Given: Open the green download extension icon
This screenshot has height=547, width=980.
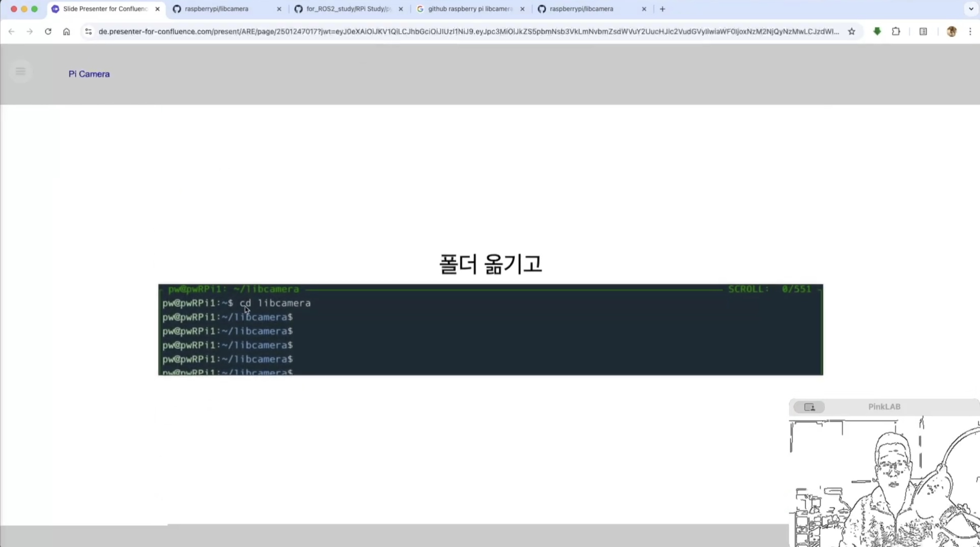Looking at the screenshot, I should (877, 32).
